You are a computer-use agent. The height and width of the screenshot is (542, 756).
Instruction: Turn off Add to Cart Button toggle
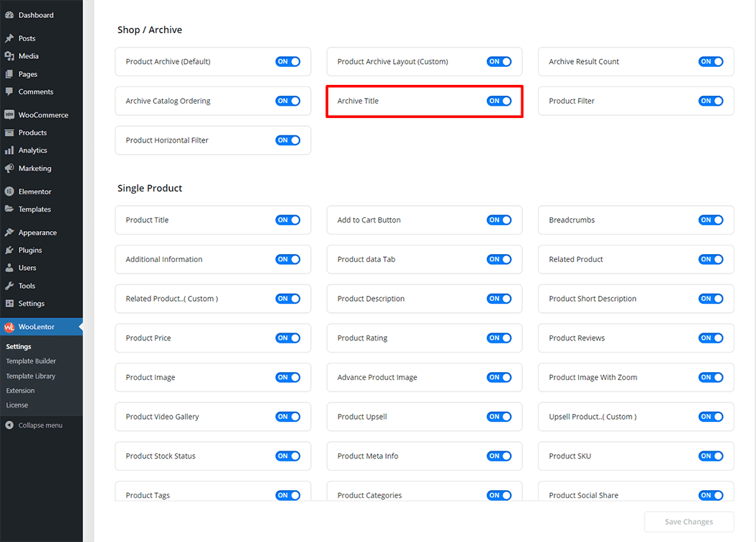click(x=499, y=220)
